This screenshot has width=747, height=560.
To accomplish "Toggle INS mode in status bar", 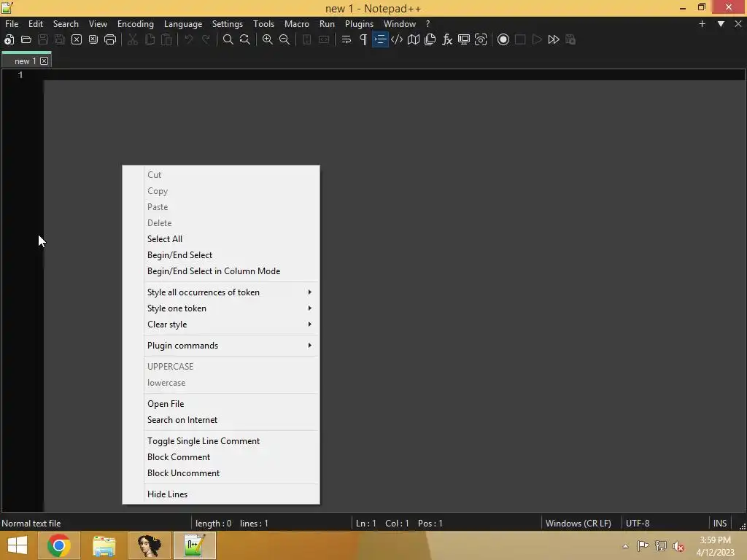I will (x=720, y=524).
